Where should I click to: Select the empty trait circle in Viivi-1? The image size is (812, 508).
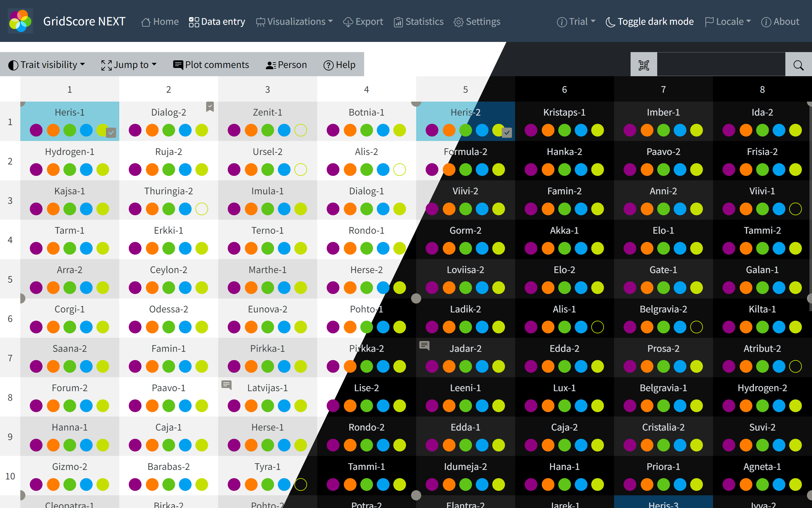(x=796, y=209)
